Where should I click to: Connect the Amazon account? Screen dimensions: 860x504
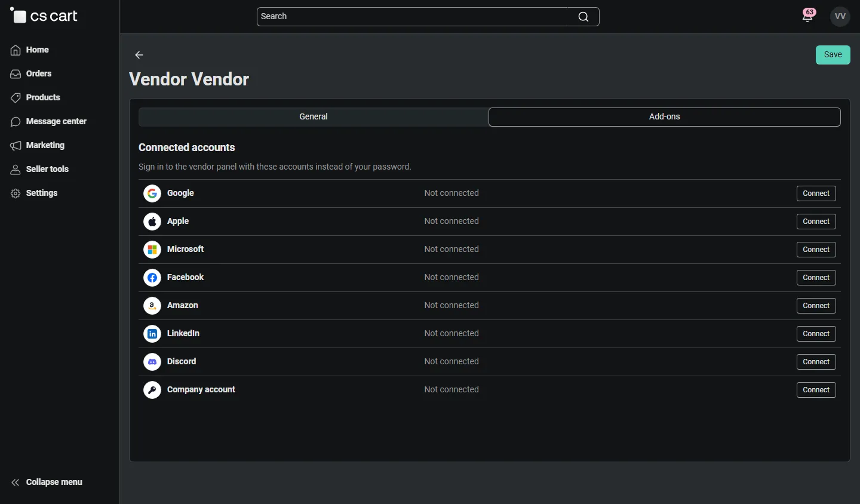point(816,306)
